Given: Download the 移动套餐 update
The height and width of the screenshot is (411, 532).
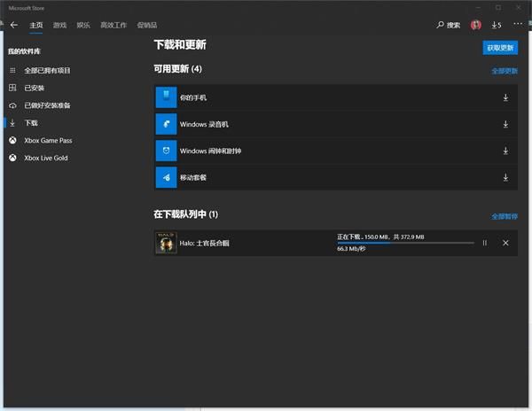Looking at the screenshot, I should pyautogui.click(x=505, y=178).
